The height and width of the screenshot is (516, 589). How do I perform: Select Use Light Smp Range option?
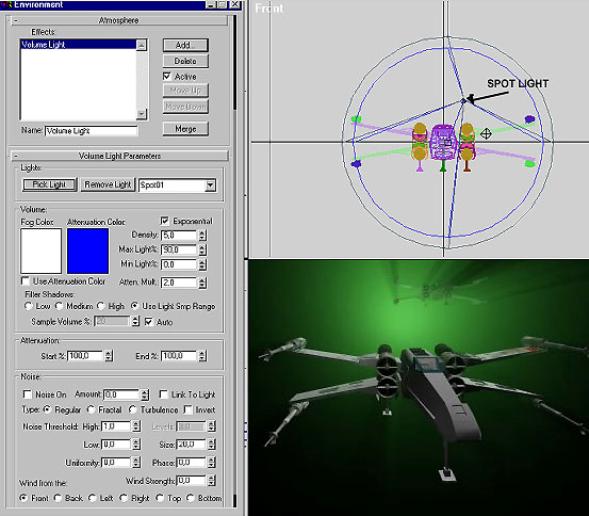[134, 306]
